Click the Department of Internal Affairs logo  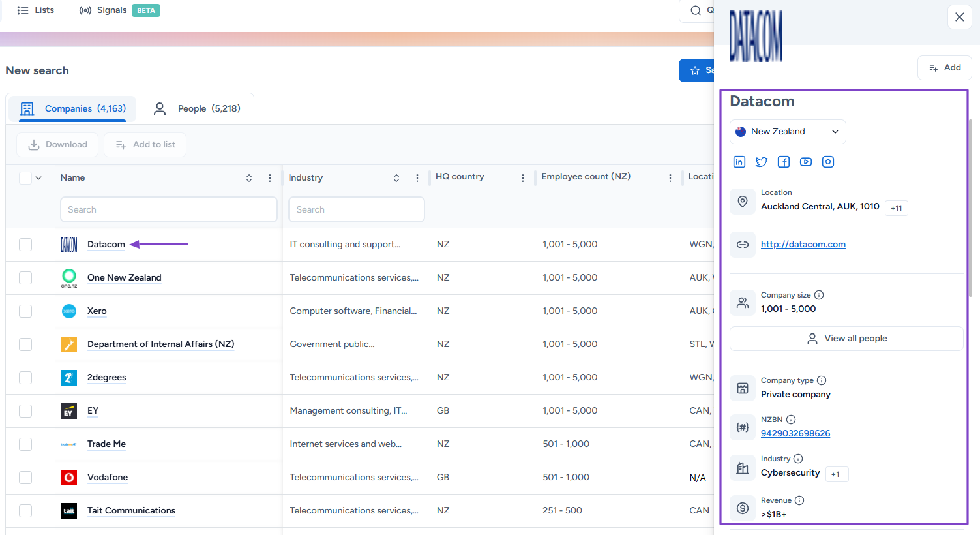coord(69,344)
